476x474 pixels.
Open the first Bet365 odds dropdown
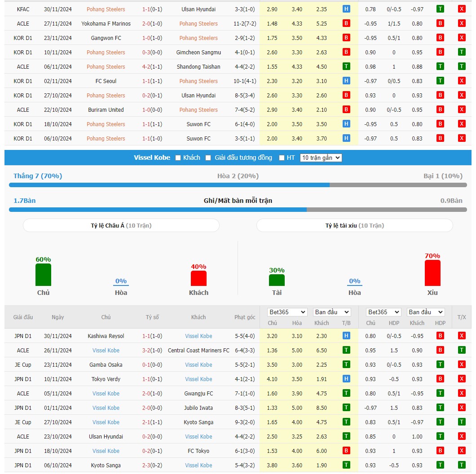click(x=287, y=312)
